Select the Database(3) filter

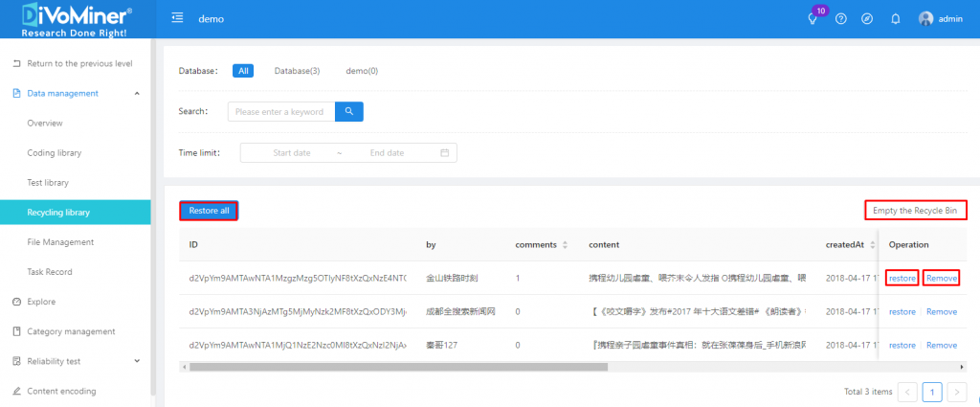[297, 71]
